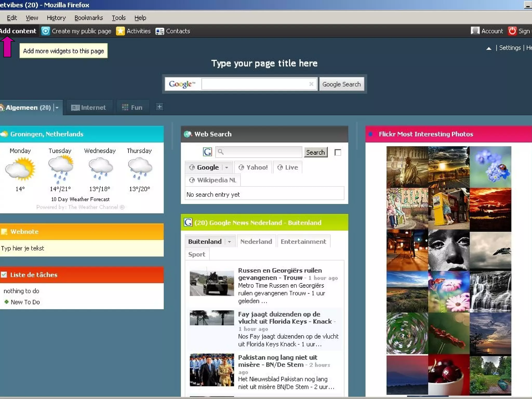Expand the Algemeen tab dropdown arrow

(57, 108)
